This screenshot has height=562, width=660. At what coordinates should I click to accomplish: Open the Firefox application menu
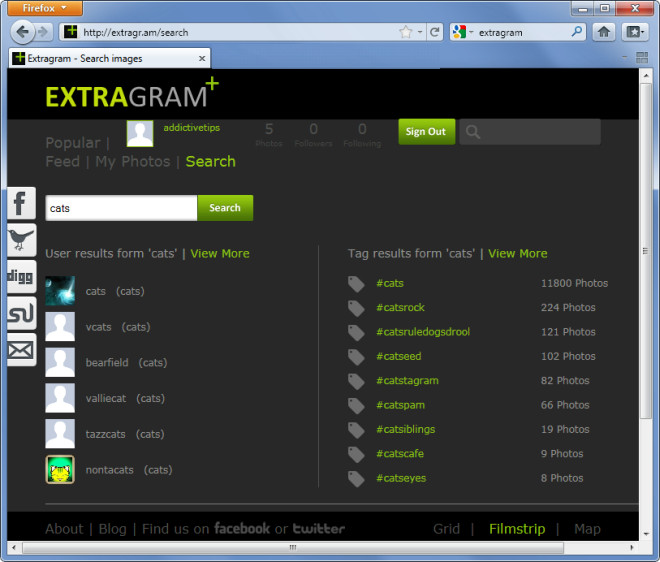(x=45, y=8)
